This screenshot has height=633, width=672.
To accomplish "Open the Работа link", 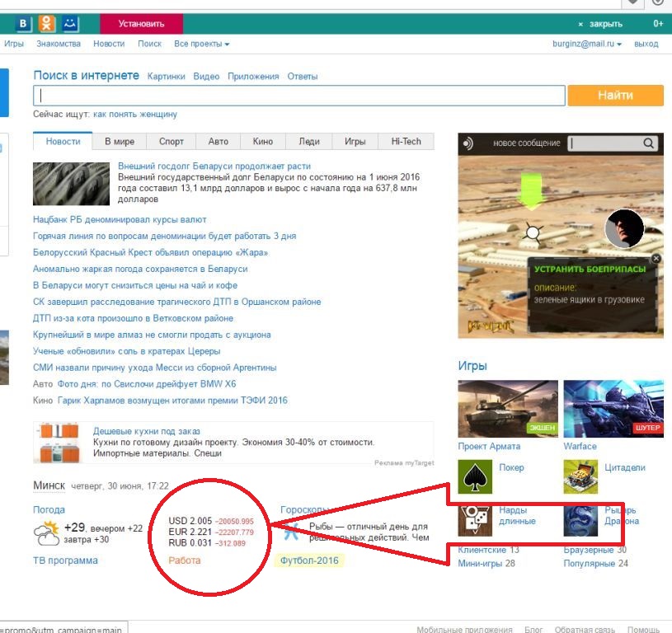I will [185, 560].
